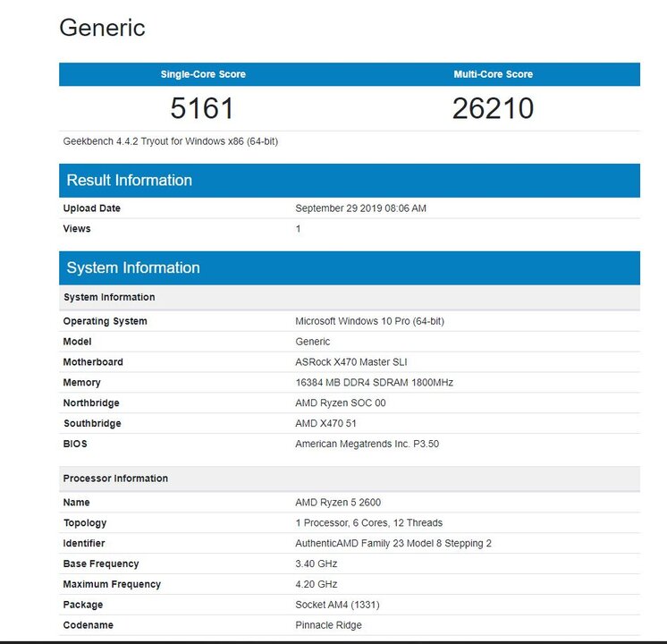
Task: Select the single-core score value 5161
Action: pyautogui.click(x=202, y=108)
